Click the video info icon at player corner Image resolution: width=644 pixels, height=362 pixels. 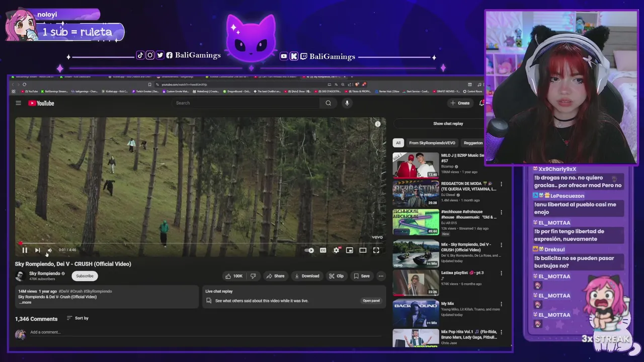click(377, 124)
